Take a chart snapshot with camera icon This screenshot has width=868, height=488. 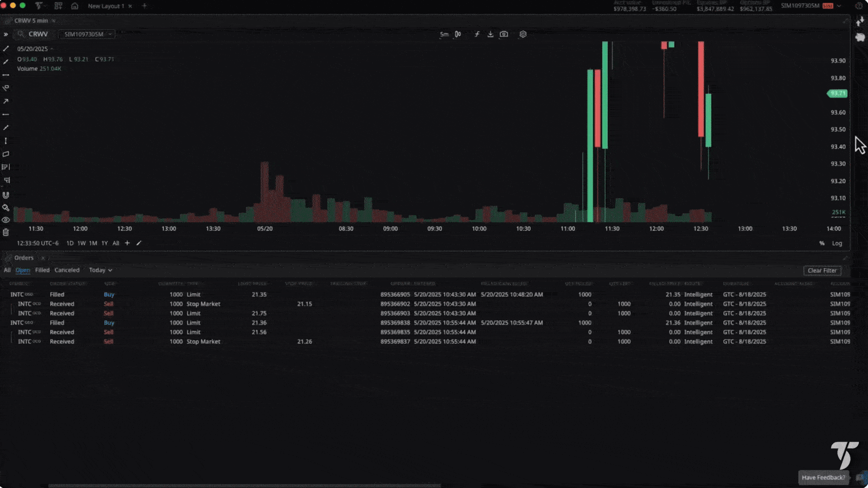[504, 34]
